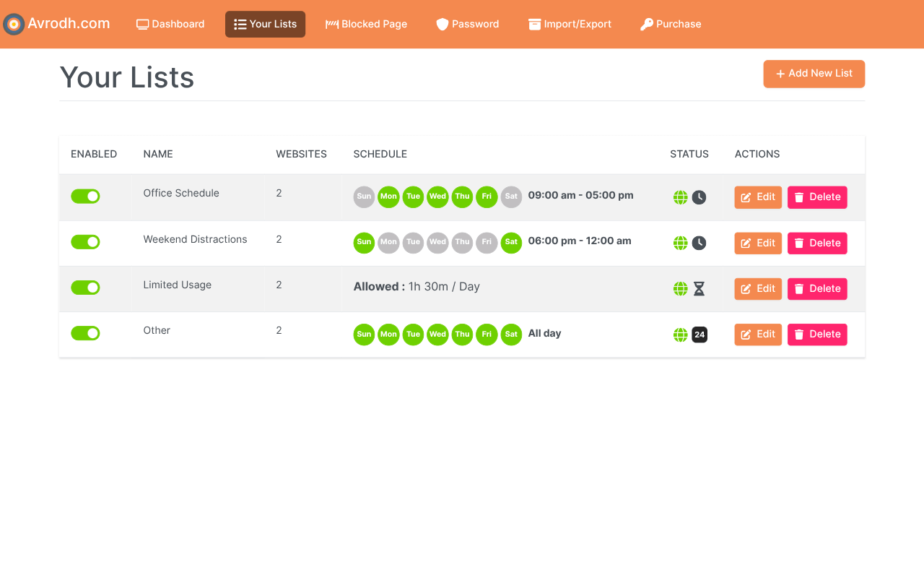Click the Wed day badge in Other row
Viewport: 924px width, 578px height.
click(437, 335)
